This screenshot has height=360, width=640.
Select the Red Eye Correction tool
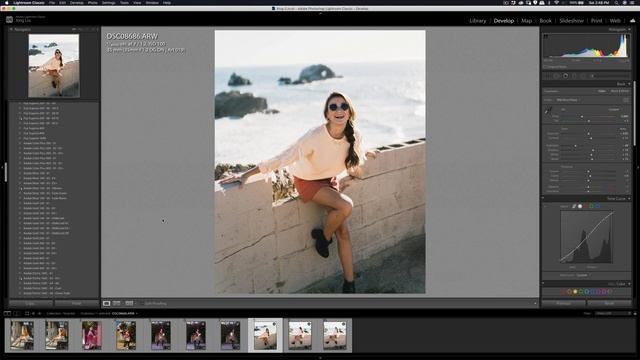566,76
